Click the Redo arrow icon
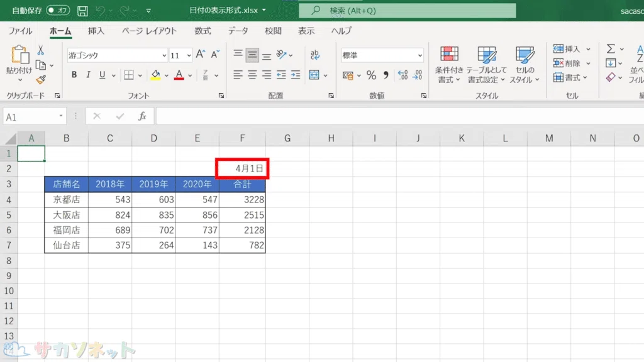 point(124,11)
